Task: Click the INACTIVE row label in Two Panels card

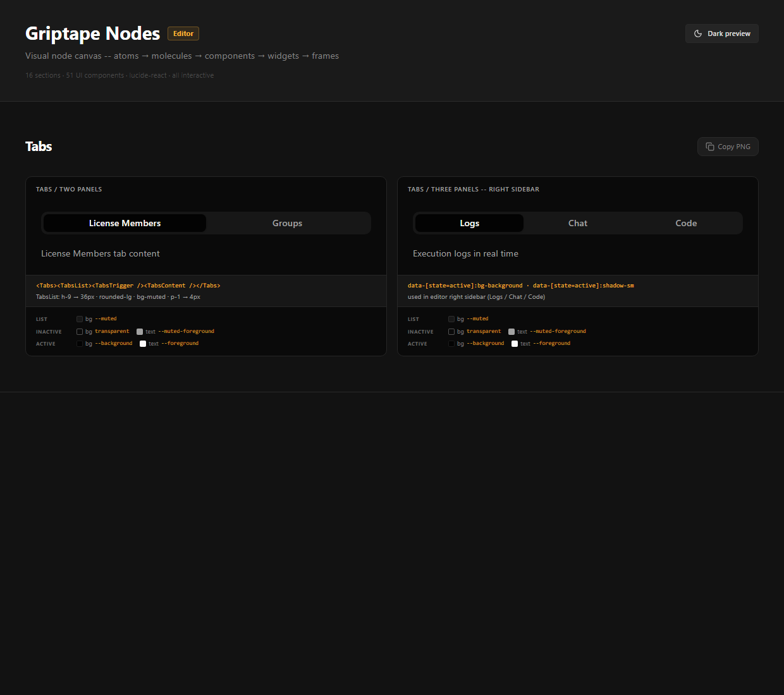Action: 49,332
